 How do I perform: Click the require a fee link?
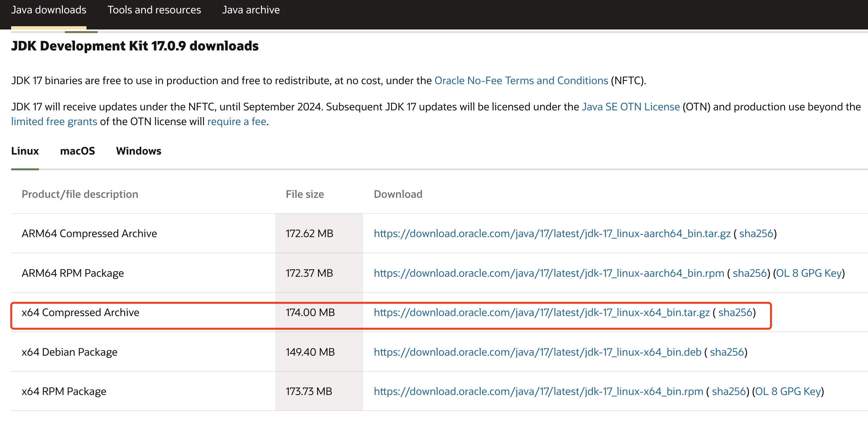[x=236, y=121]
